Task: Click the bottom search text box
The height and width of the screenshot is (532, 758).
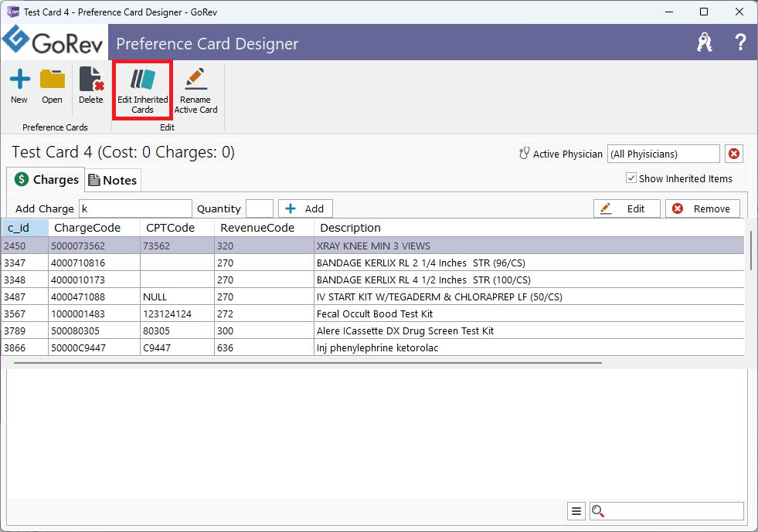Action: (666, 510)
